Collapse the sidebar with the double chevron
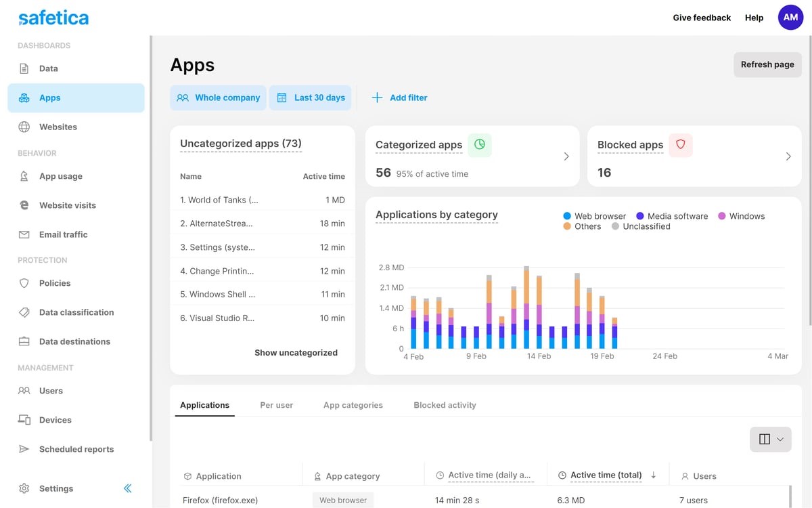Viewport: 812px width, 508px height. 128,488
